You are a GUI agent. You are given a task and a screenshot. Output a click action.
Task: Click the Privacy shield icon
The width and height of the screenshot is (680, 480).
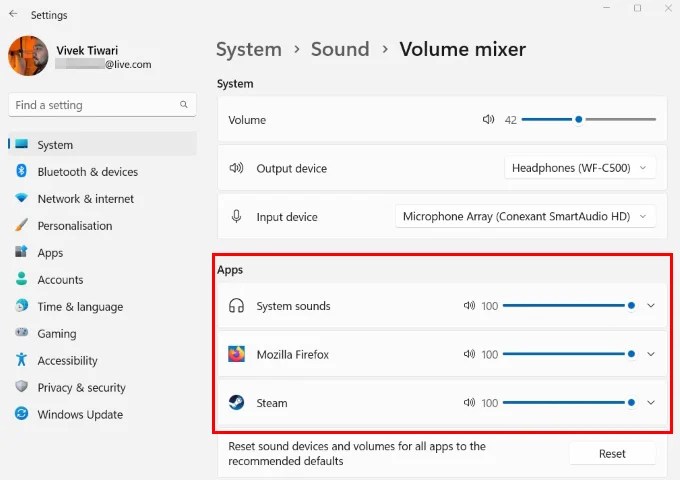(21, 386)
